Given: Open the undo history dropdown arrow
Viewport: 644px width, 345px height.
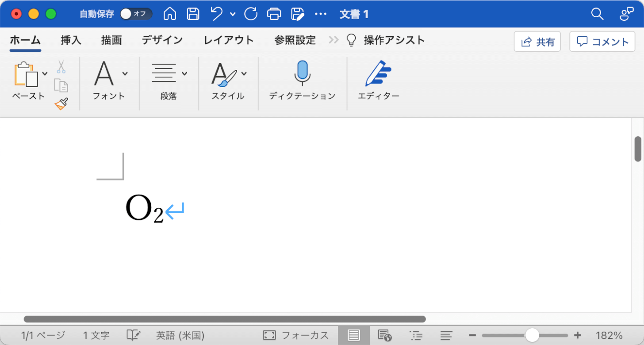Looking at the screenshot, I should tap(233, 14).
